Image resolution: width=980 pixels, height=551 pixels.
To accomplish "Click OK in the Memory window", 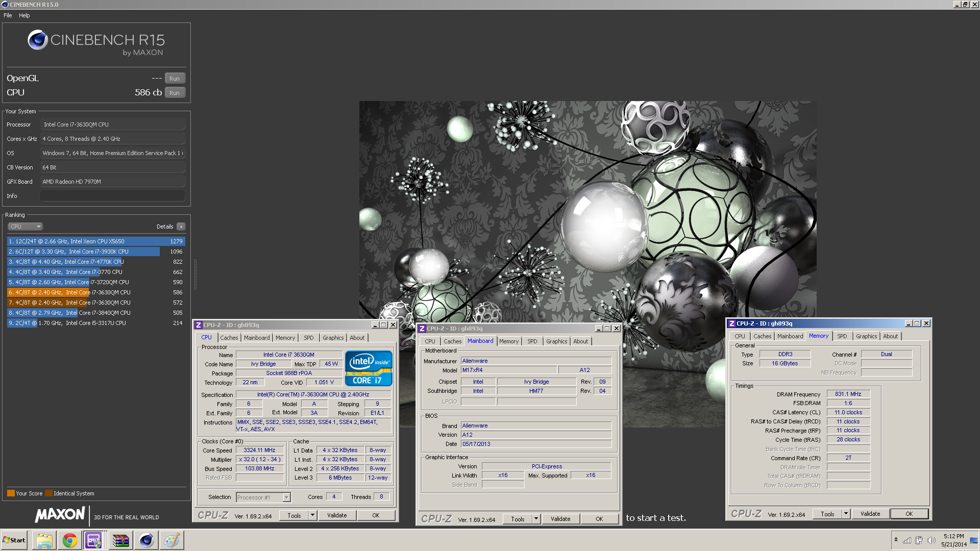I will point(909,514).
